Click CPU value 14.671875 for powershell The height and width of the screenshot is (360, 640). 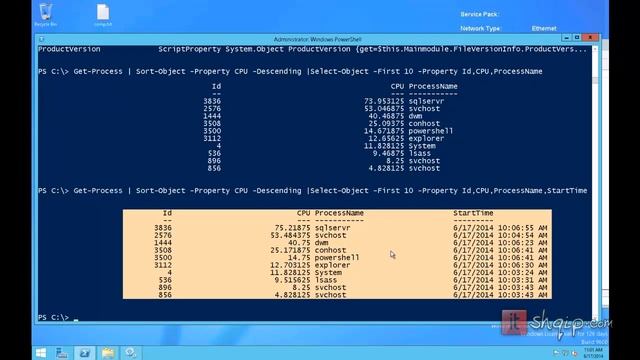[384, 131]
